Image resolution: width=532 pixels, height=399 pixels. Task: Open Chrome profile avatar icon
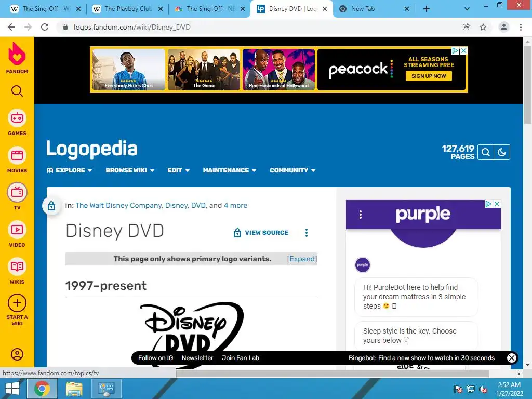[x=504, y=27]
